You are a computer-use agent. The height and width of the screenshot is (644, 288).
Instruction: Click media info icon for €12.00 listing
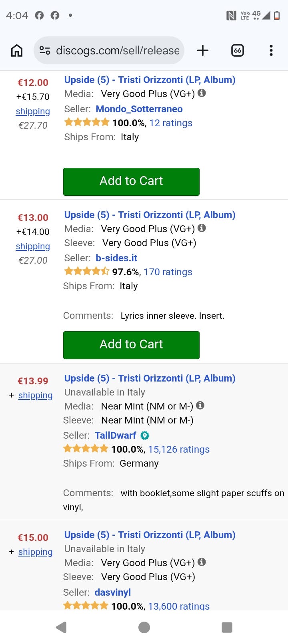202,93
